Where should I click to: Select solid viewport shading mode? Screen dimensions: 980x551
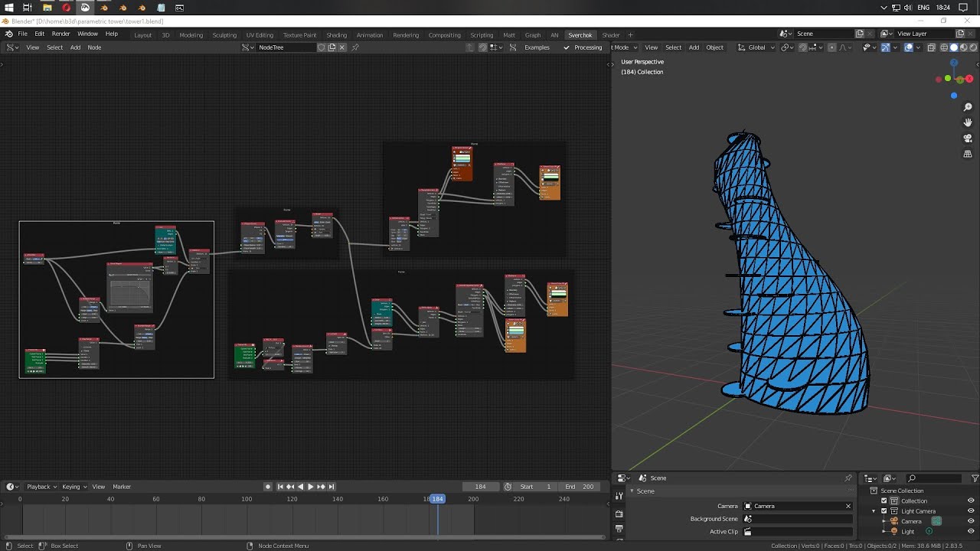click(953, 47)
